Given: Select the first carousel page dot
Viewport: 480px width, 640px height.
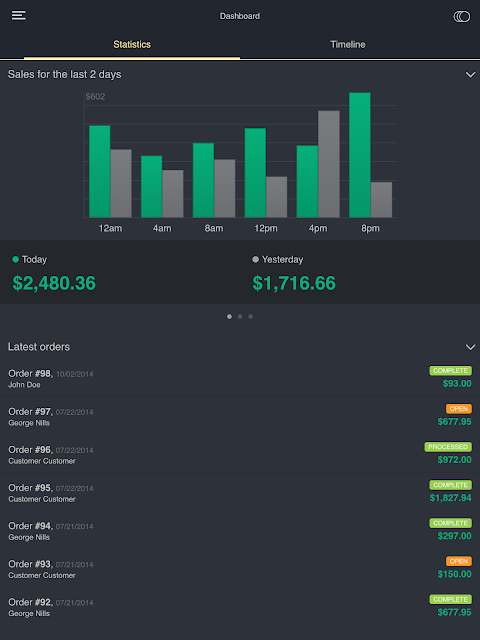Looking at the screenshot, I should point(229,316).
